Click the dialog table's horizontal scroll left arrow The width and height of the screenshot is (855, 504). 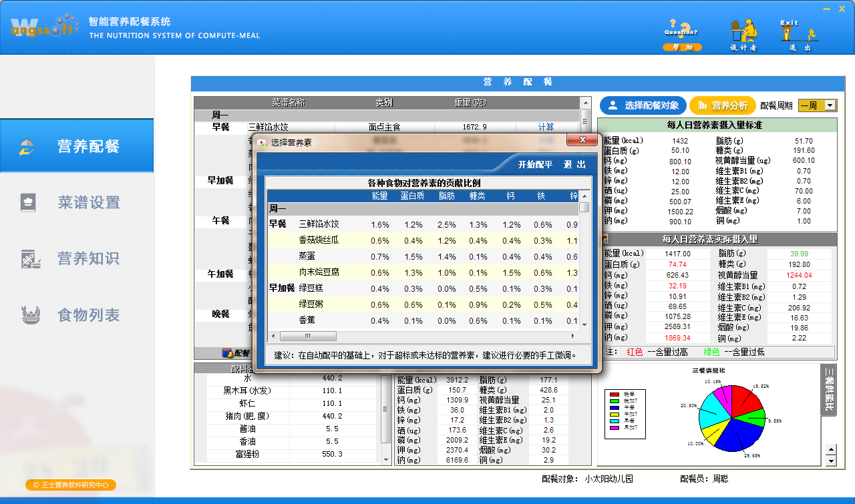pyautogui.click(x=273, y=336)
